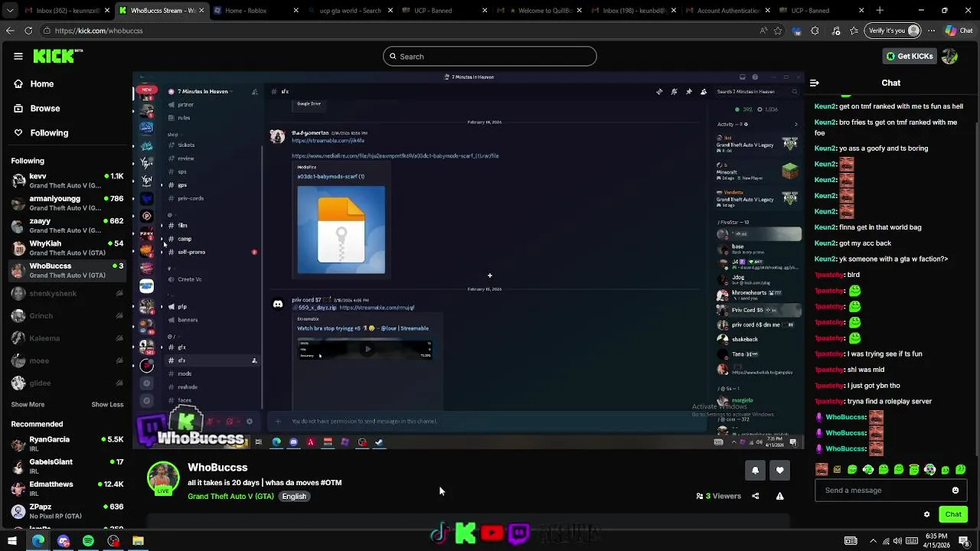This screenshot has height=551, width=980.
Task: Open the chat emoji picker
Action: [955, 491]
